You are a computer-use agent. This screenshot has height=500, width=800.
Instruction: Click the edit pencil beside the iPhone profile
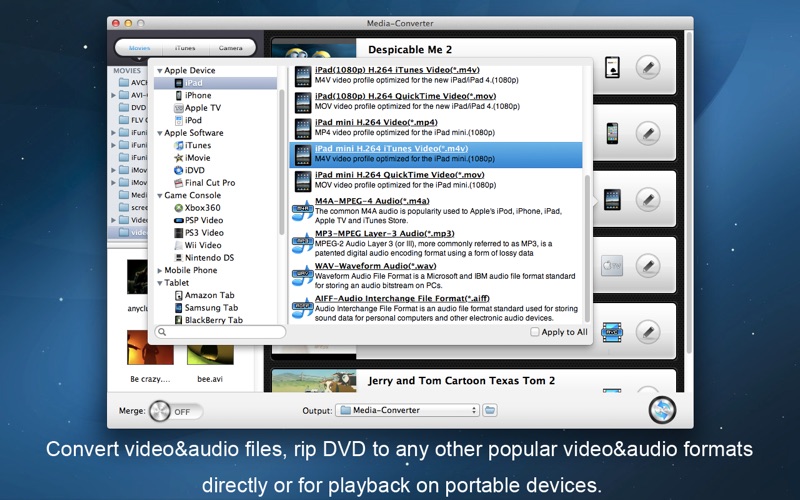(x=648, y=134)
